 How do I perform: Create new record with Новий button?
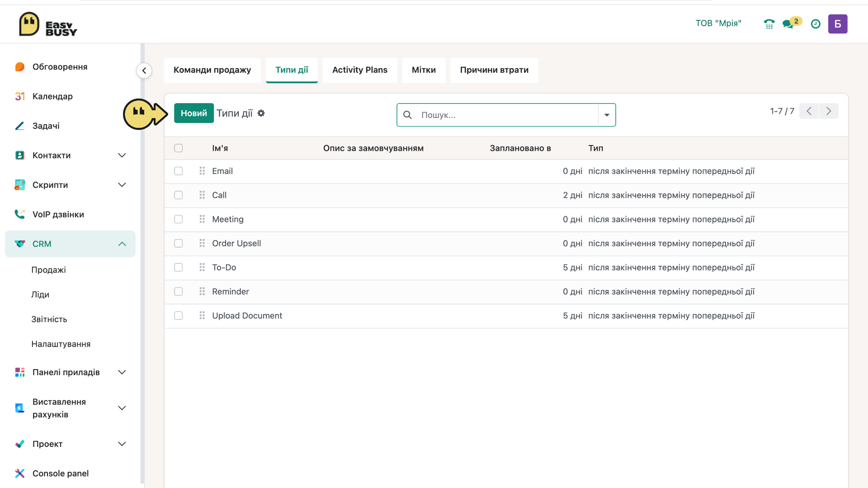[193, 113]
